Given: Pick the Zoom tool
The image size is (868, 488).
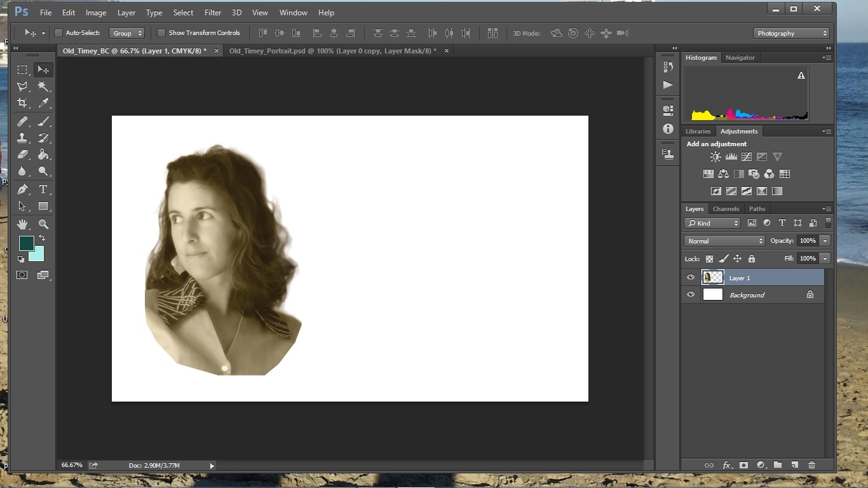Looking at the screenshot, I should 43,224.
